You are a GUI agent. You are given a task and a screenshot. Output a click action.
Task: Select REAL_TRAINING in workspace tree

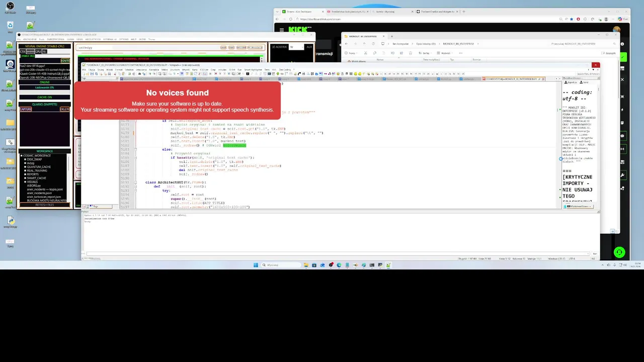[37, 170]
